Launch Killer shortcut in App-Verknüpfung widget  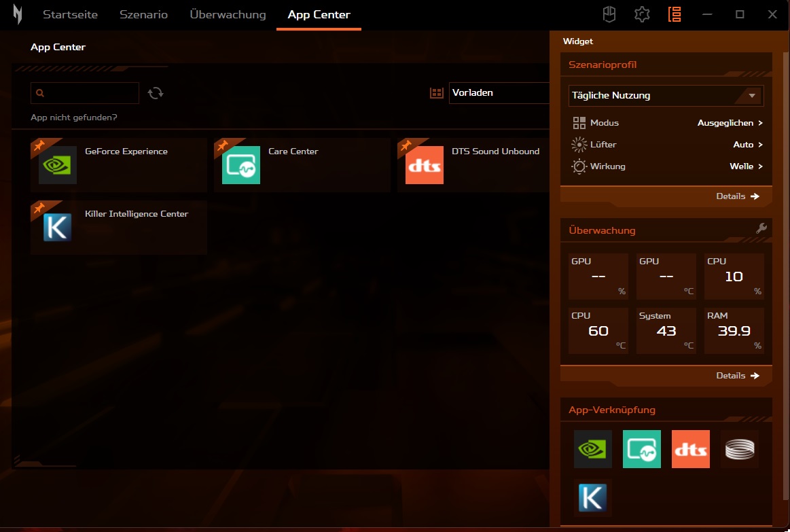(x=592, y=498)
